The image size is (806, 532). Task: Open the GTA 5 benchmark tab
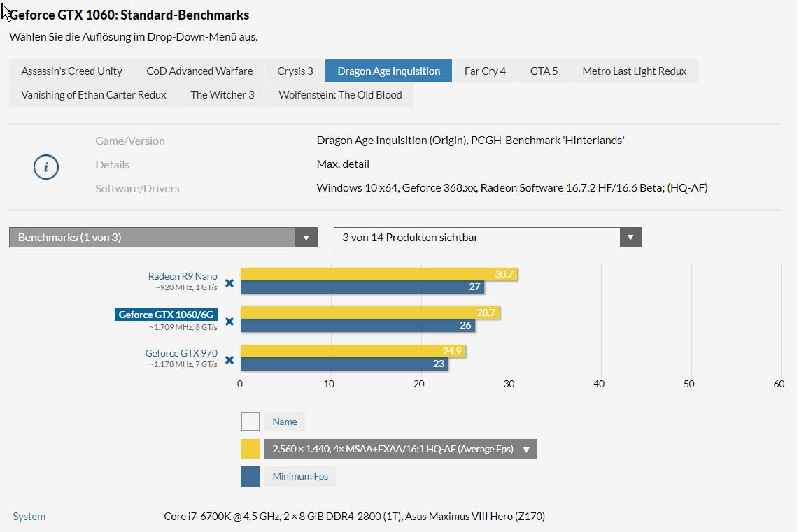(x=544, y=71)
